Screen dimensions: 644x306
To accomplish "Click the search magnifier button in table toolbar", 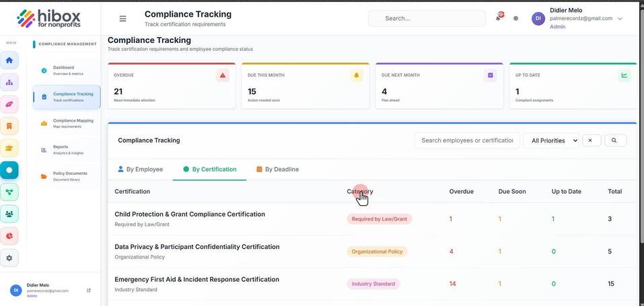I will click(x=615, y=141).
